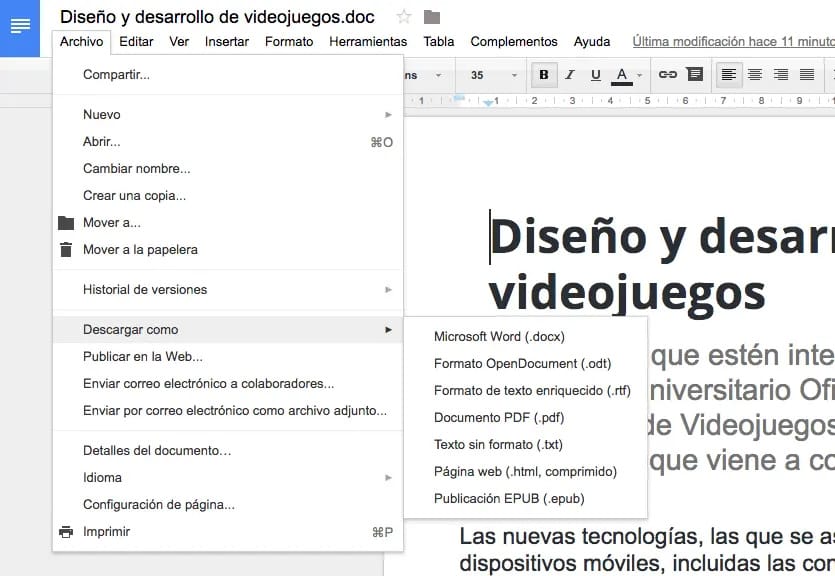Download as Formato OpenDocument (.odt)
Screen dimensions: 835x576
click(x=526, y=364)
